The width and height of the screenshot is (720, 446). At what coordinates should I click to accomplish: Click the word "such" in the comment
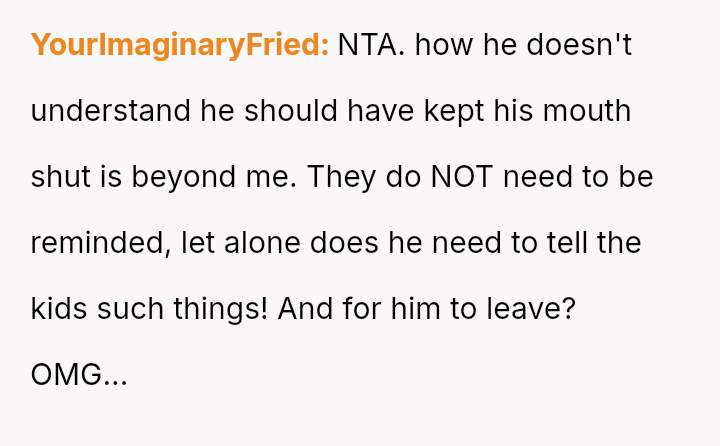tap(131, 309)
